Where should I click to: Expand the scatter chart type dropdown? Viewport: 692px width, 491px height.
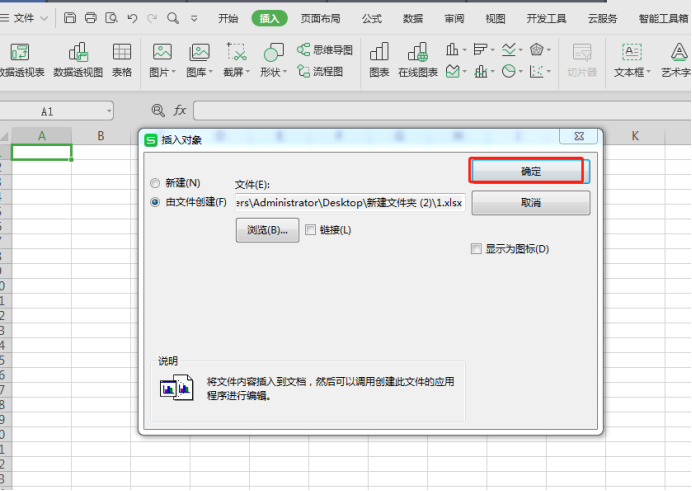[x=549, y=71]
